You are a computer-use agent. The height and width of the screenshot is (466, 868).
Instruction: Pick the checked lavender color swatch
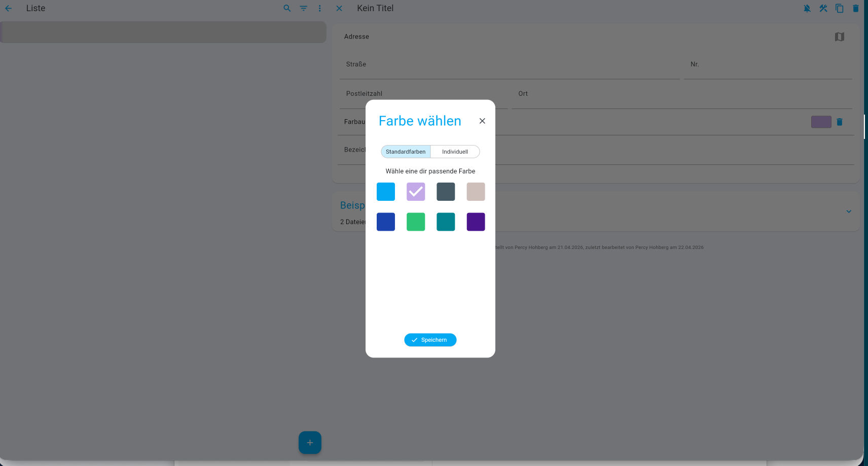tap(416, 192)
